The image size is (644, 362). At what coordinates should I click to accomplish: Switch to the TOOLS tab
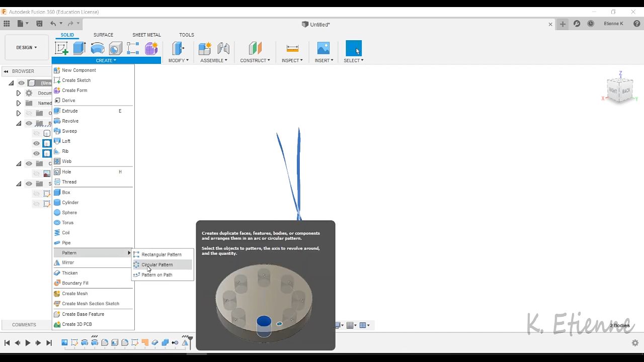(x=186, y=35)
